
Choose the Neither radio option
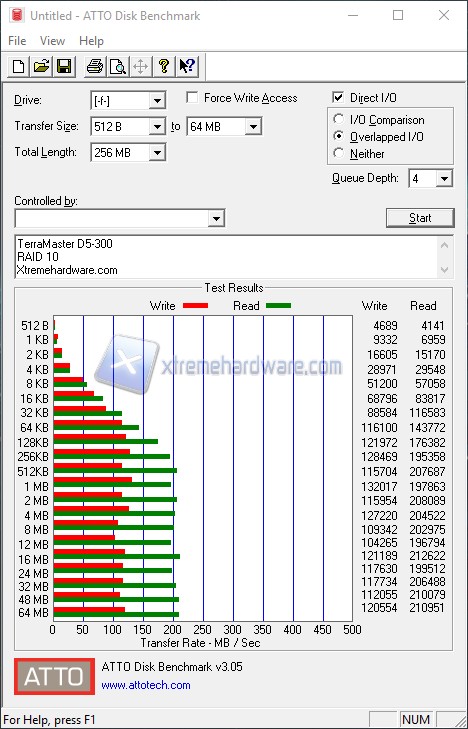(x=338, y=153)
